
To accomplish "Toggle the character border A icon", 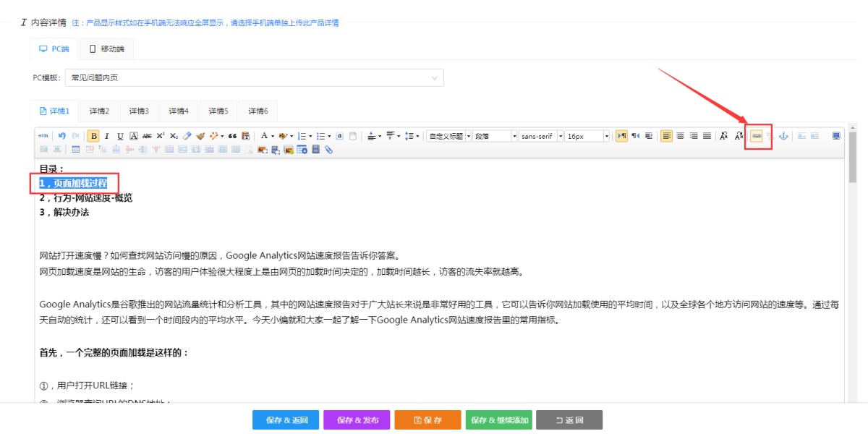I will coord(134,136).
